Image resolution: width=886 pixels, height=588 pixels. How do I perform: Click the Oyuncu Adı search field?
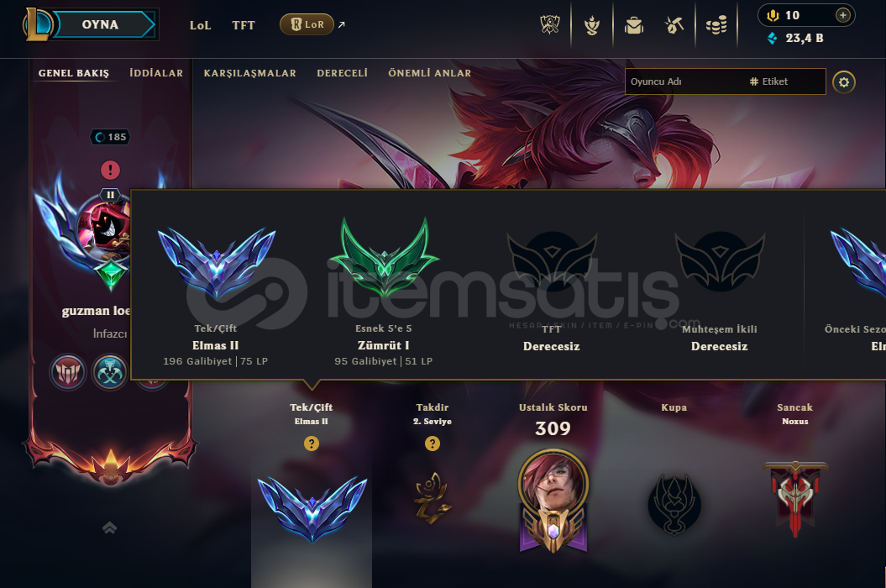point(683,81)
